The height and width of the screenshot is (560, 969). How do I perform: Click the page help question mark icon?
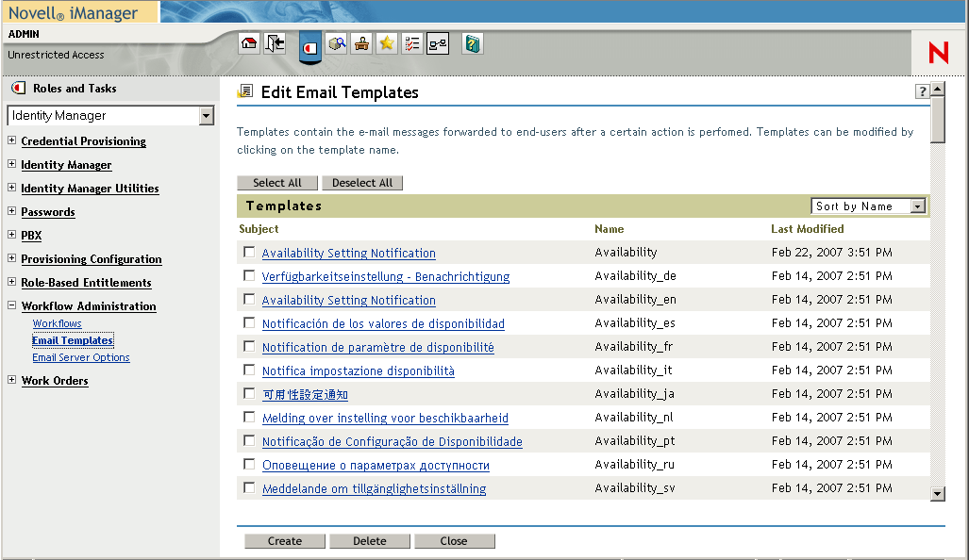click(x=922, y=91)
